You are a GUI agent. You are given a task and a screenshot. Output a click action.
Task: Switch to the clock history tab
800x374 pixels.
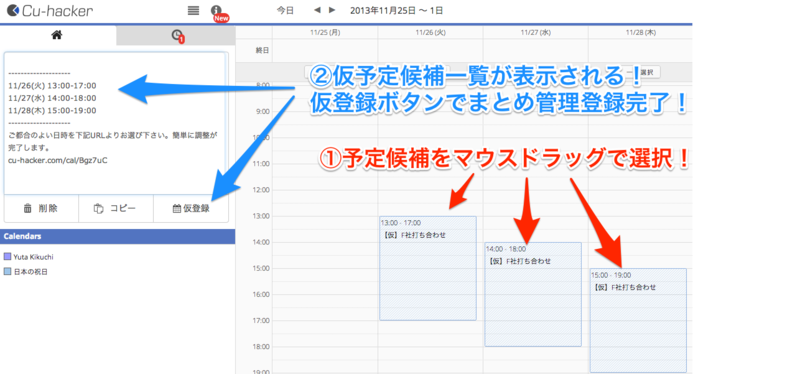(177, 36)
